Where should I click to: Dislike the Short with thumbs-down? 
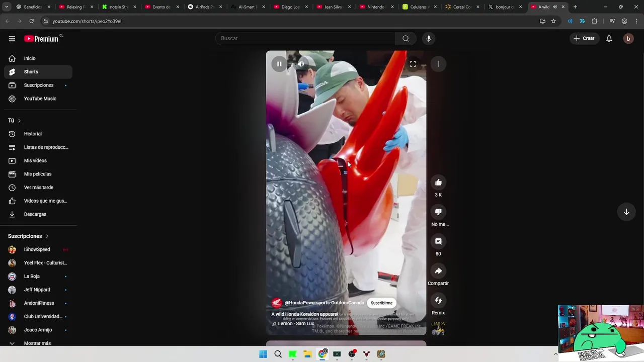(438, 212)
